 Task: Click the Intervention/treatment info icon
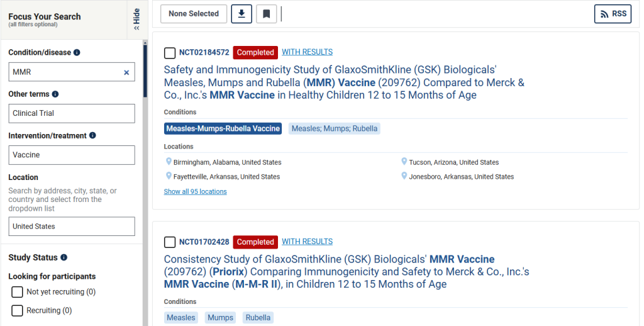point(92,135)
